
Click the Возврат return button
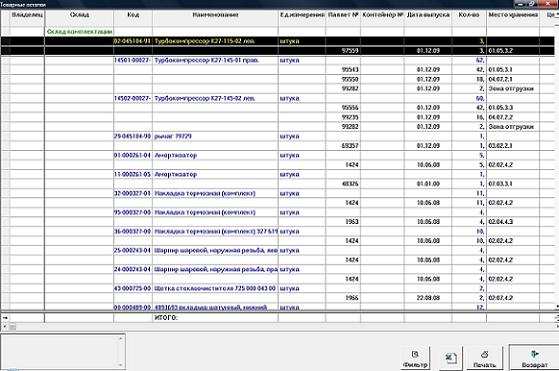pos(534,358)
